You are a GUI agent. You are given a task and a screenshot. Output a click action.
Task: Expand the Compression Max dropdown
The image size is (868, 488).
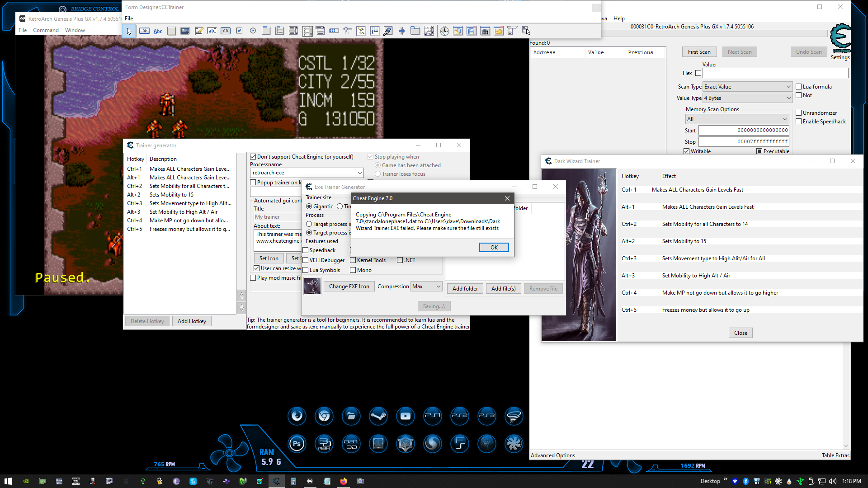coord(426,286)
